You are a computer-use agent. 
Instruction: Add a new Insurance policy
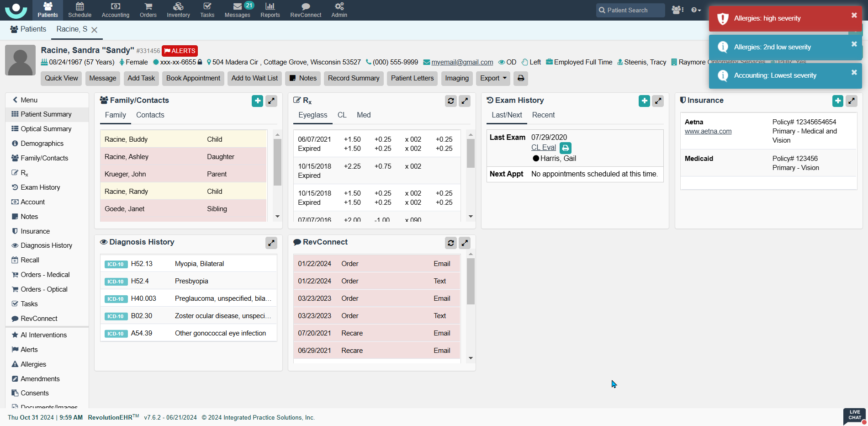pyautogui.click(x=837, y=101)
